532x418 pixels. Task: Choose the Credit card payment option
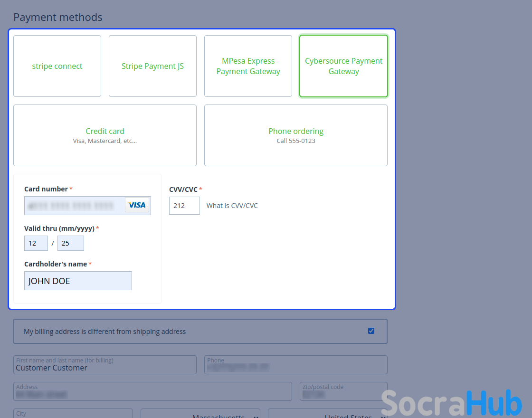coord(104,135)
